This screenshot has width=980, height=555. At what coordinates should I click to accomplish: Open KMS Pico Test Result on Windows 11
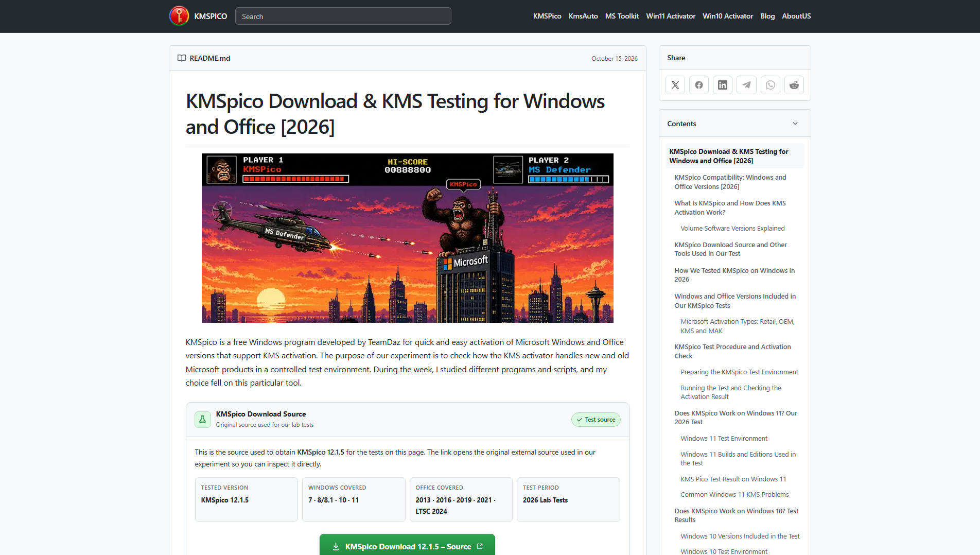(733, 479)
